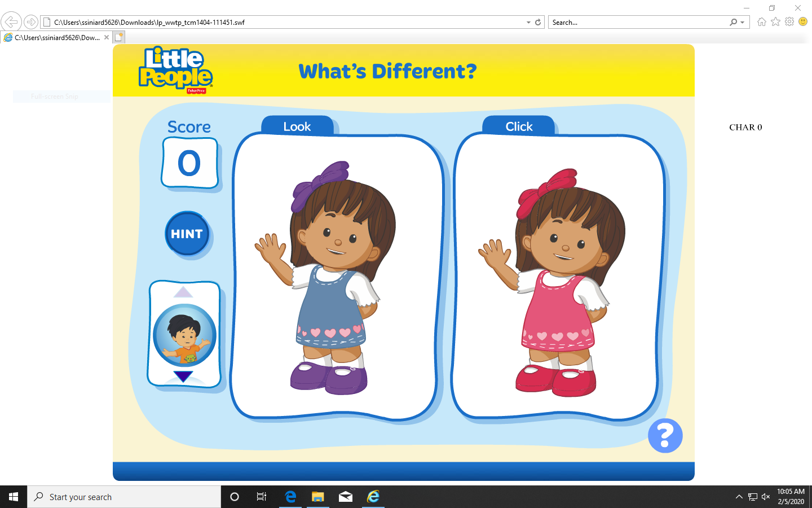
Task: Click the smiley feedback icon
Action: (803, 22)
